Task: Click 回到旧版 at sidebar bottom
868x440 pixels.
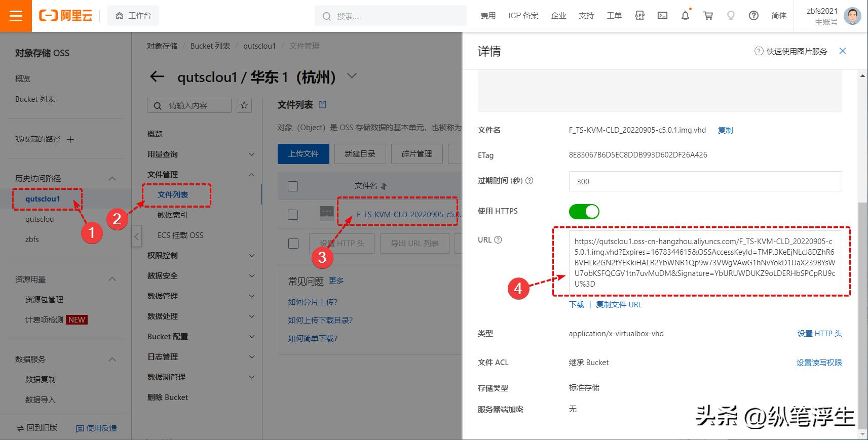Action: click(37, 428)
